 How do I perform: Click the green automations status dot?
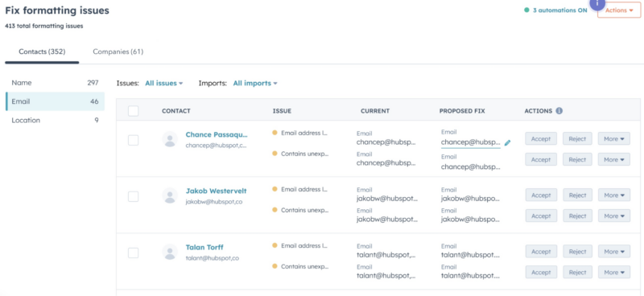[x=526, y=10]
